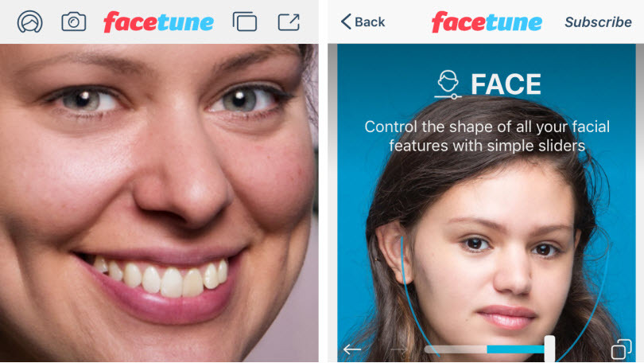The height and width of the screenshot is (363, 644).
Task: Tap the 'Control the shape' description text
Action: pyautogui.click(x=487, y=136)
